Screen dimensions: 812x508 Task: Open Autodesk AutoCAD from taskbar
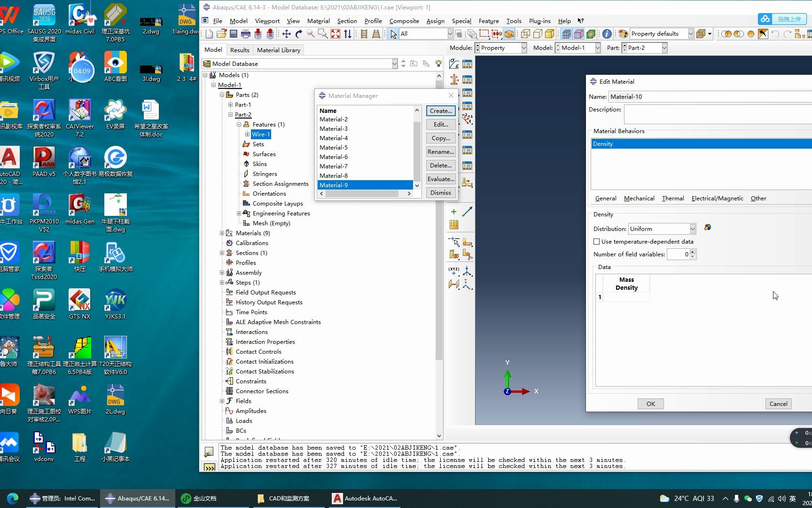click(x=365, y=499)
